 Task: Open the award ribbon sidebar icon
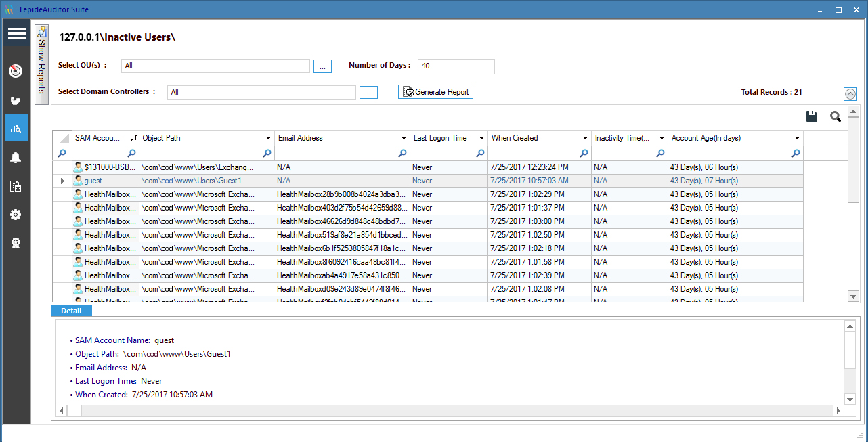16,243
